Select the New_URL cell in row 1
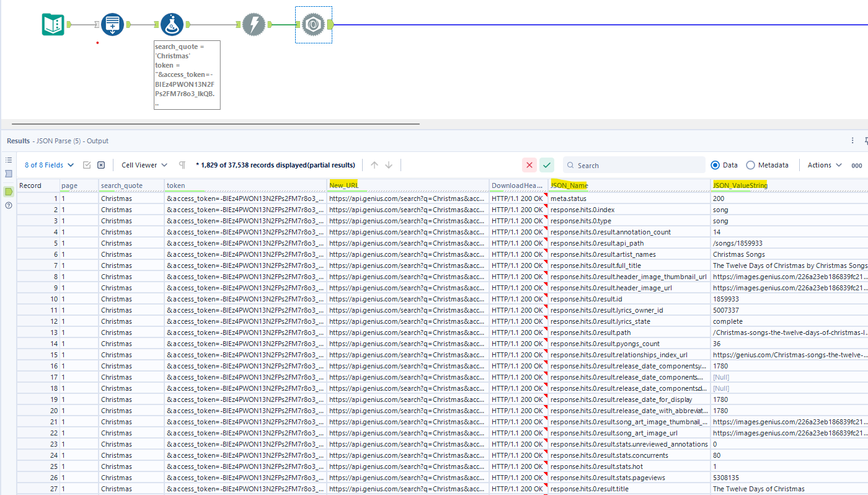 (x=408, y=198)
